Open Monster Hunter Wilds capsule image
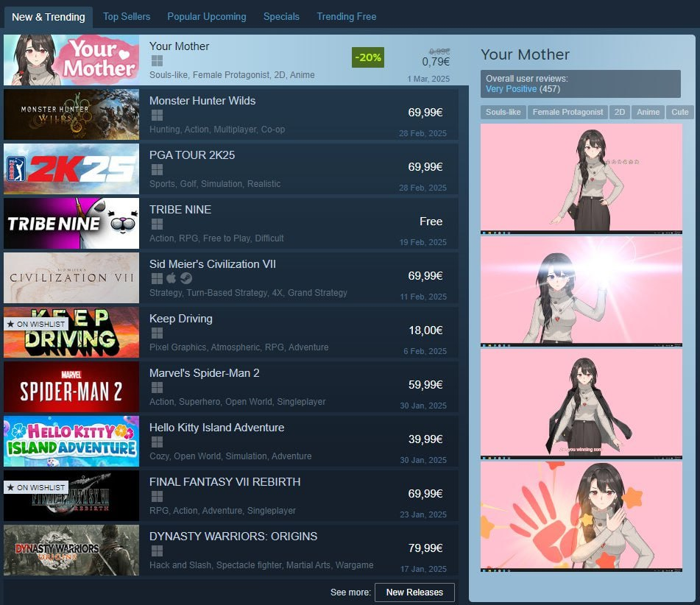 [71, 114]
